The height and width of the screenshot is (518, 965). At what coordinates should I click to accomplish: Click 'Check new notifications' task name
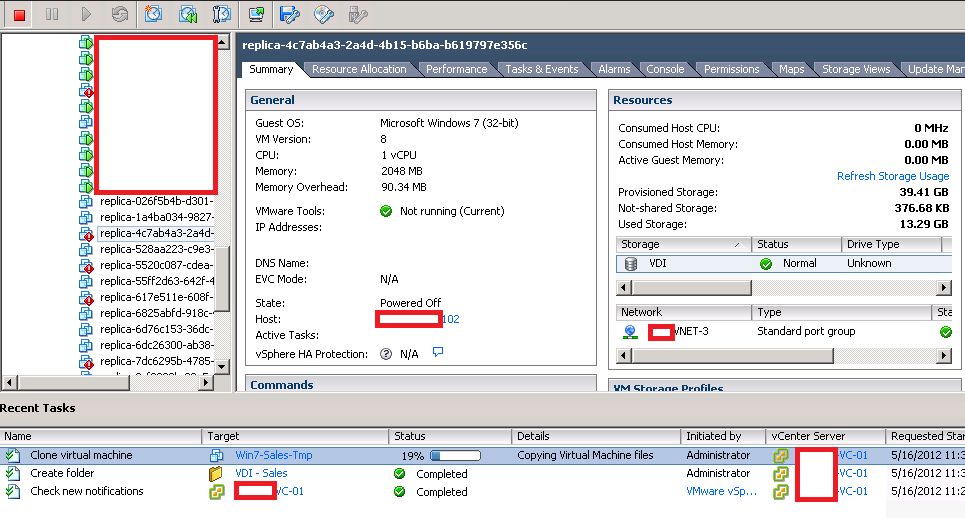(87, 491)
